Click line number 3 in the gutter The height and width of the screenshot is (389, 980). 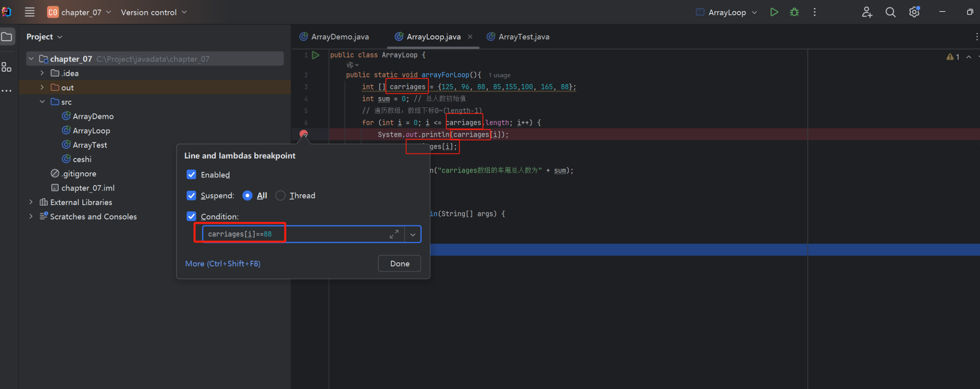(306, 87)
